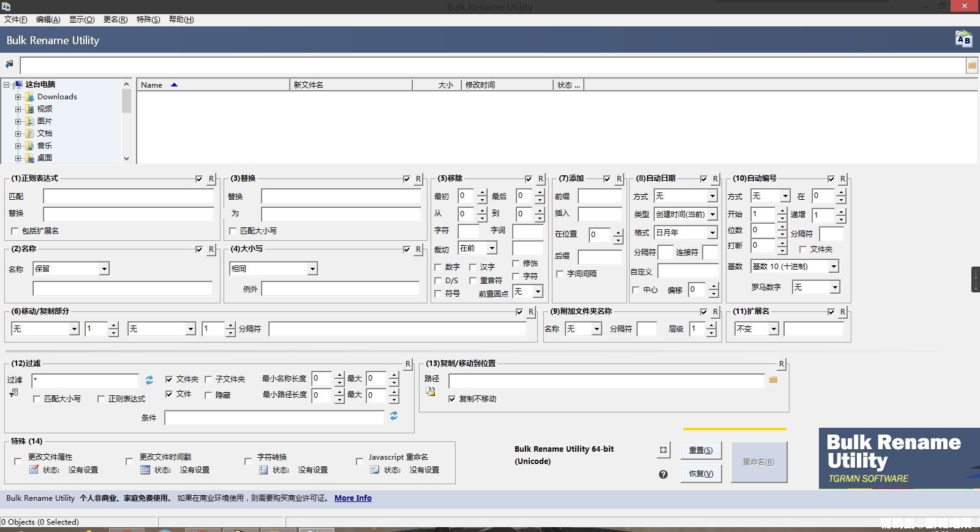
Task: Reset the 自动编号 group with R button
Action: point(843,179)
